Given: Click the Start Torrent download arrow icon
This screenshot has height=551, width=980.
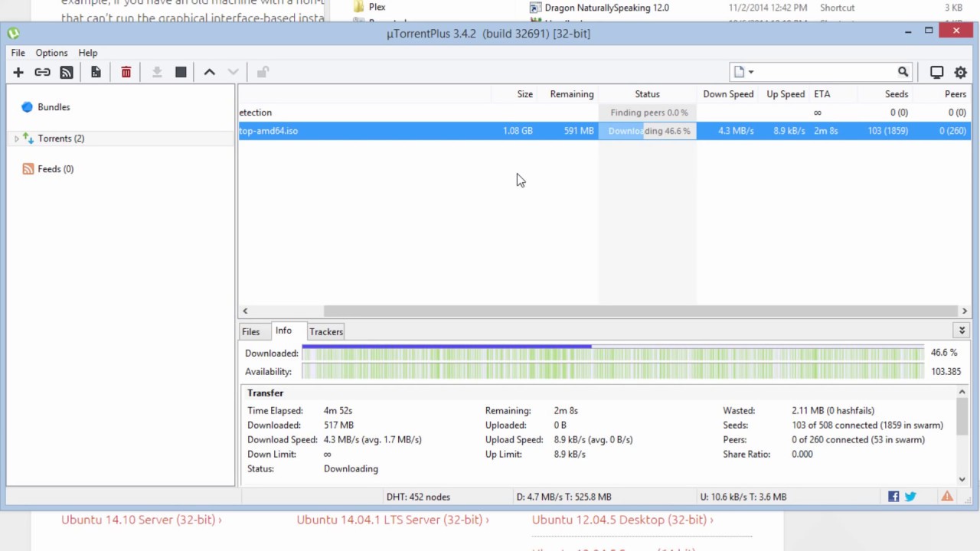Looking at the screenshot, I should (x=157, y=72).
